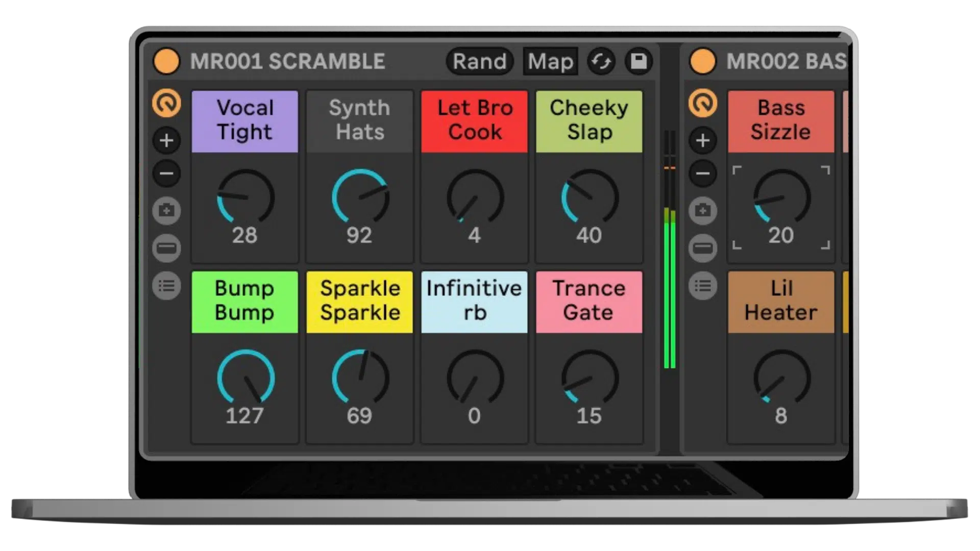The image size is (980, 551).
Task: Click the save preset disk icon
Action: point(639,61)
